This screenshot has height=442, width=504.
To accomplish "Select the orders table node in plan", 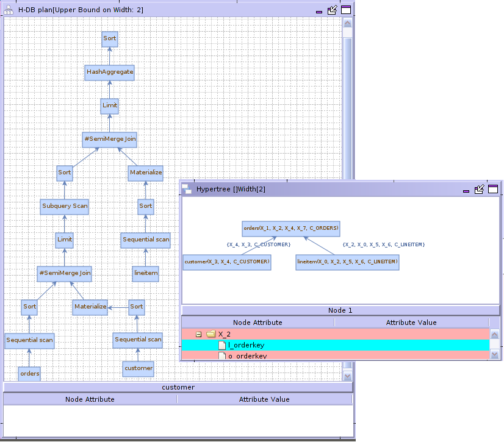I will 29,374.
